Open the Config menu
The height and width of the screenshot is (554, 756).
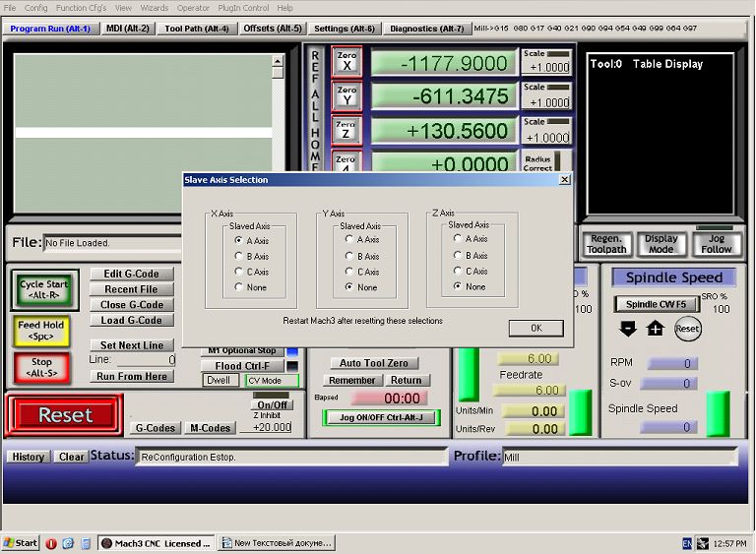click(35, 8)
